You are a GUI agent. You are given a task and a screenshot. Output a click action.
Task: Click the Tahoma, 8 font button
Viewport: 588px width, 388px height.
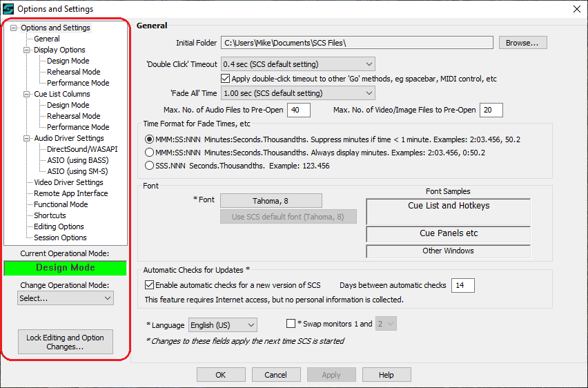(271, 201)
